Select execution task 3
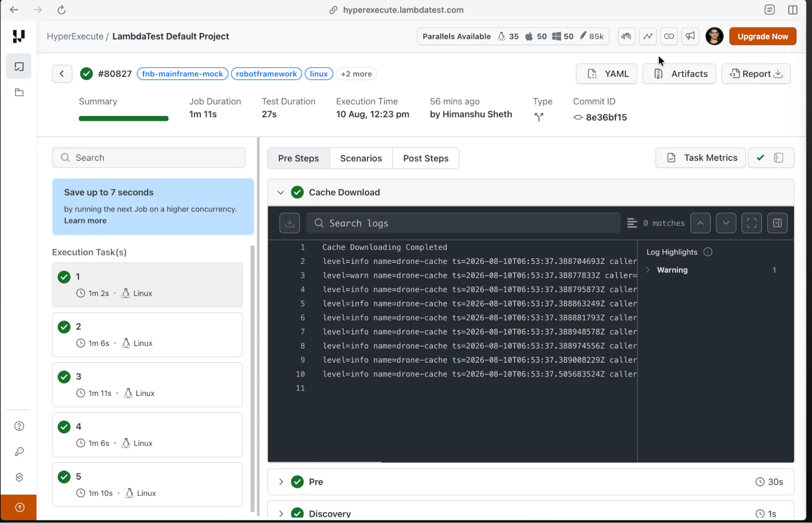The image size is (812, 523). pos(147,385)
